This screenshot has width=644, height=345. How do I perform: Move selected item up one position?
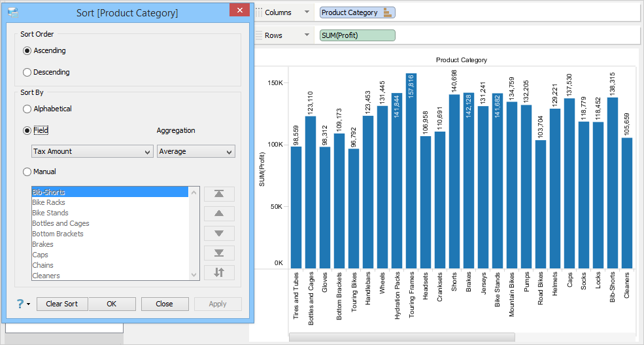[x=219, y=213]
